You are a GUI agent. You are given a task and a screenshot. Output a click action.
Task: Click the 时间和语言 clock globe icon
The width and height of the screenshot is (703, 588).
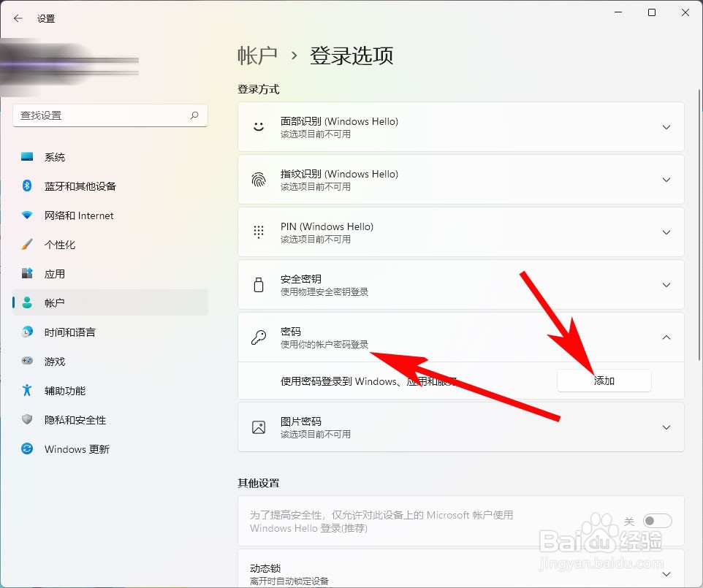27,332
